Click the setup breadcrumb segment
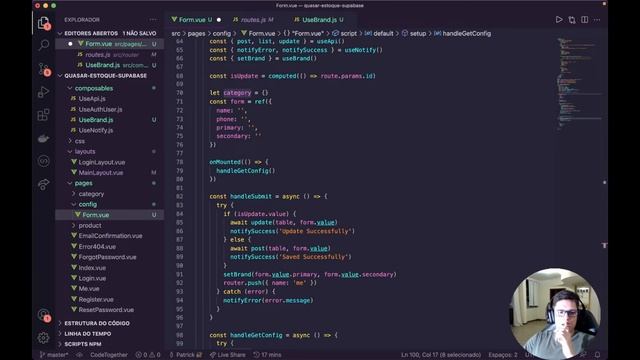This screenshot has width=640, height=360. [x=414, y=33]
